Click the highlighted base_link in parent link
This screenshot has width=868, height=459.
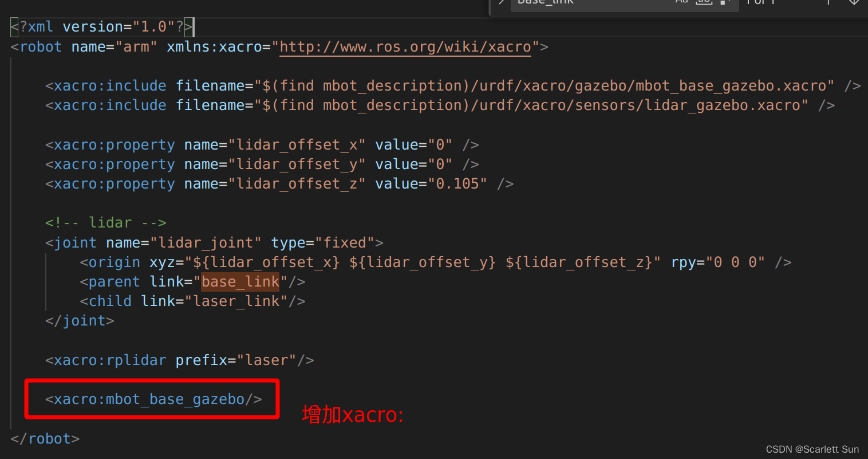(x=240, y=282)
